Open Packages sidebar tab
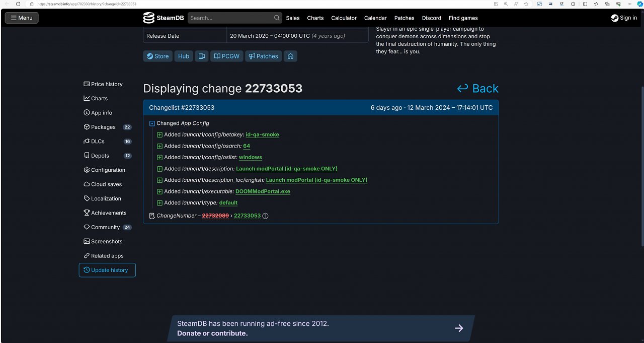 click(107, 127)
